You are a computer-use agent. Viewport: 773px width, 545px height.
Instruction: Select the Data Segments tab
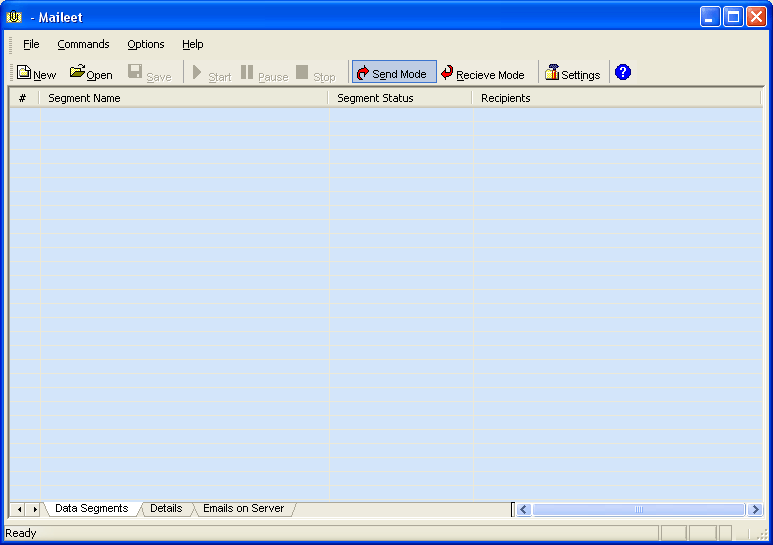tap(92, 509)
